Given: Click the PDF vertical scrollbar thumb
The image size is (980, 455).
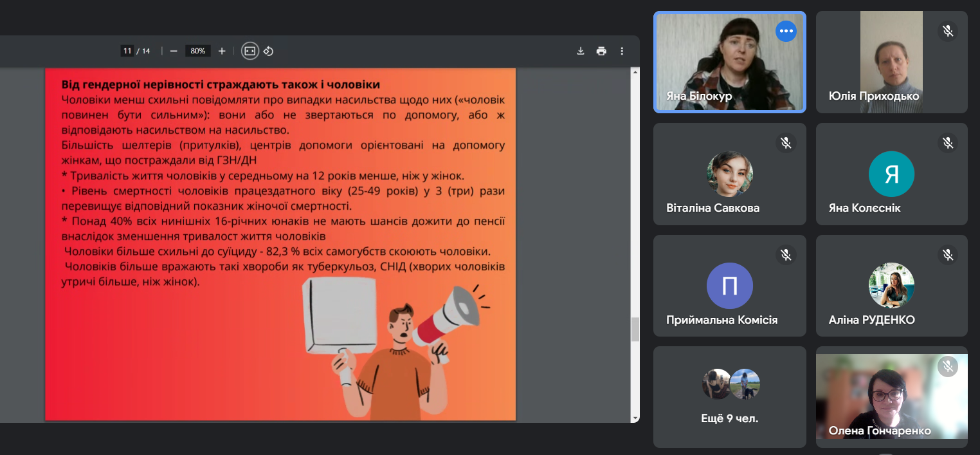Looking at the screenshot, I should (x=635, y=329).
